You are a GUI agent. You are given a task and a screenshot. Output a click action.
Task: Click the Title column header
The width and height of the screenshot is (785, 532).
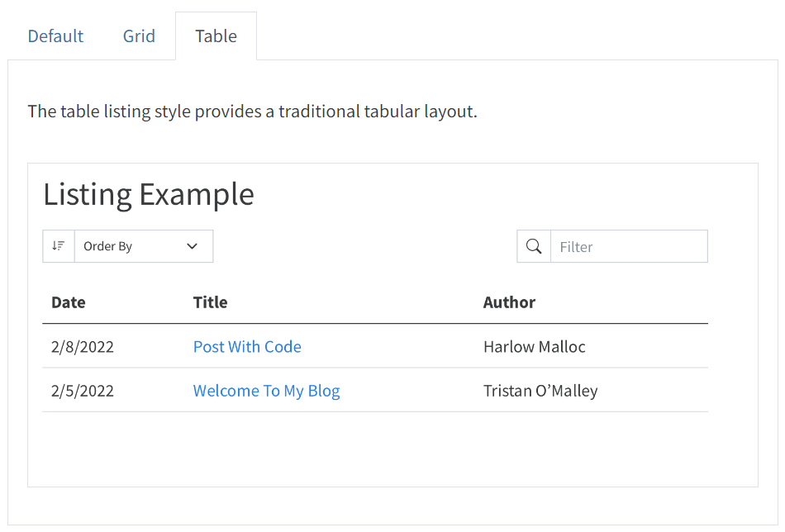pos(210,302)
